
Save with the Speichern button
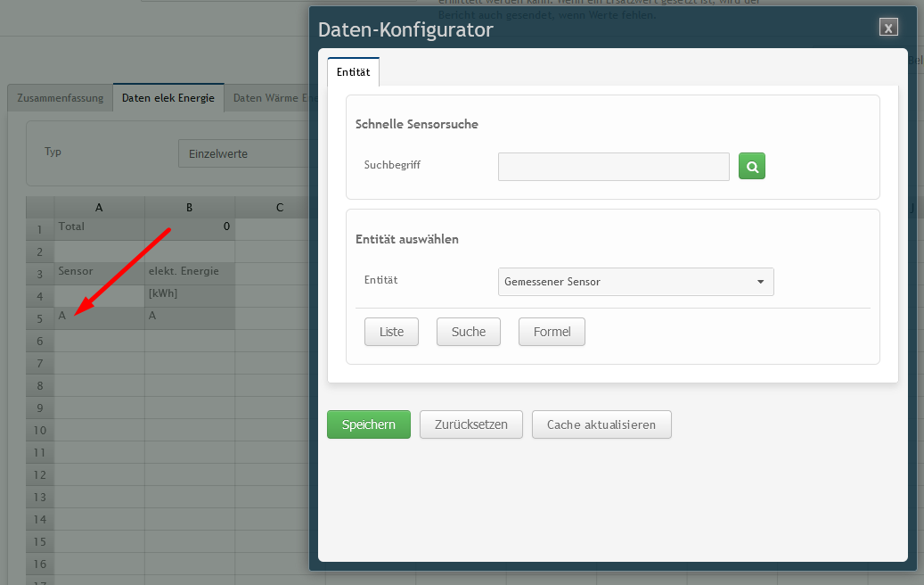tap(369, 424)
